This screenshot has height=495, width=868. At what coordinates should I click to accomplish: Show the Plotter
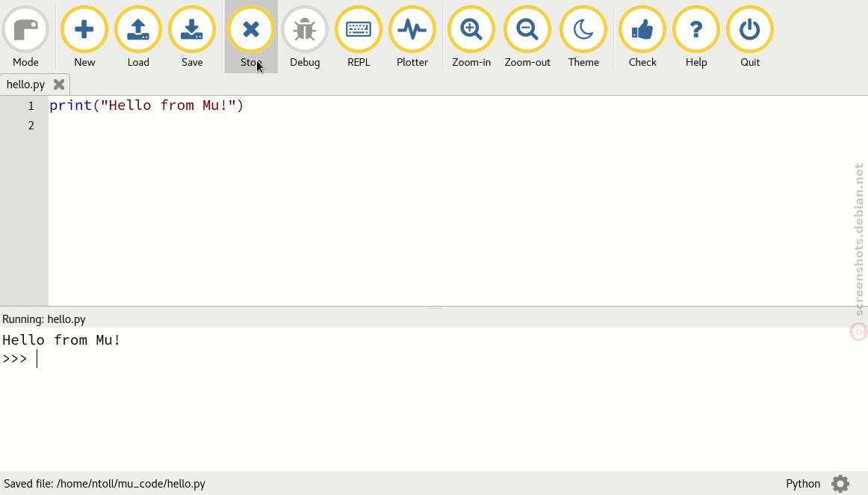(x=412, y=37)
